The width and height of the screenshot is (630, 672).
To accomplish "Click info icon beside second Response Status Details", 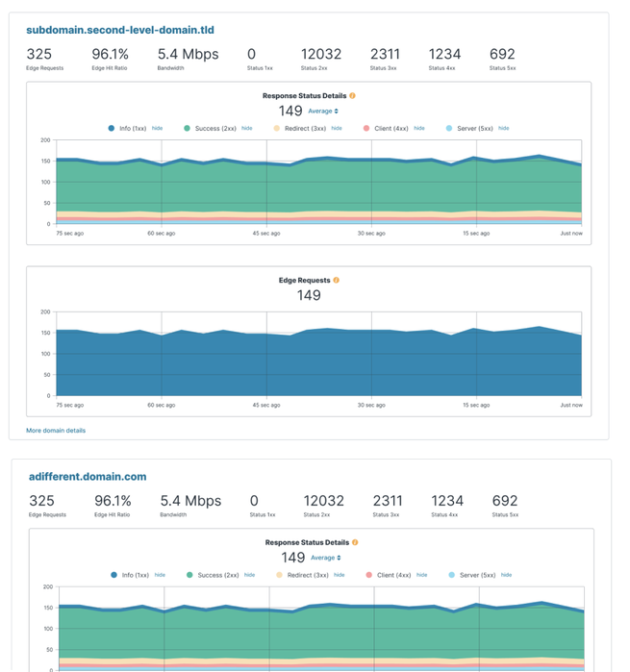I will point(355,542).
